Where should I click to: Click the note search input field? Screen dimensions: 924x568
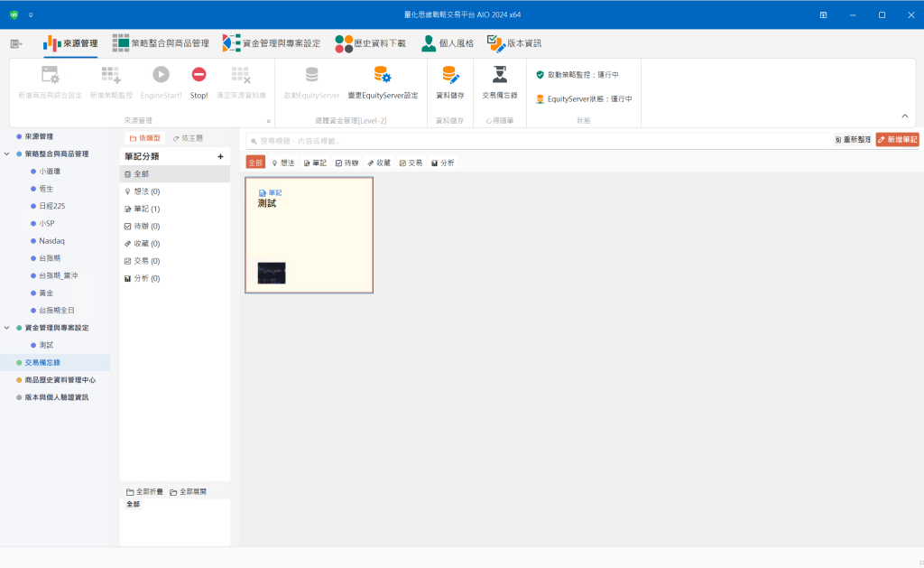pyautogui.click(x=541, y=141)
